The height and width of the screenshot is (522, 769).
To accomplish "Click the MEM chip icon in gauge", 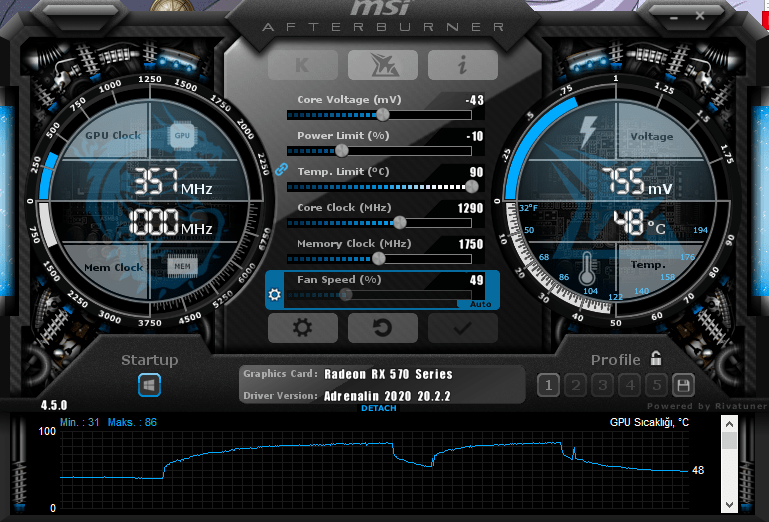I will point(182,266).
